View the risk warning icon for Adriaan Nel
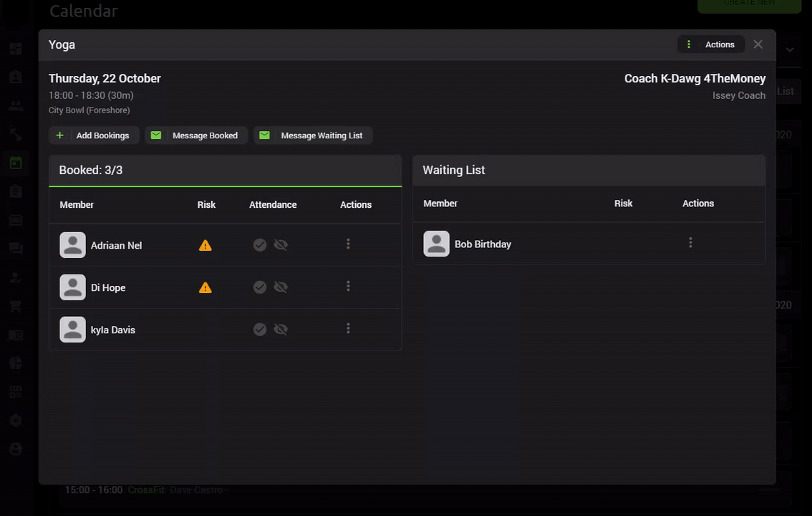The height and width of the screenshot is (516, 812). pos(206,245)
